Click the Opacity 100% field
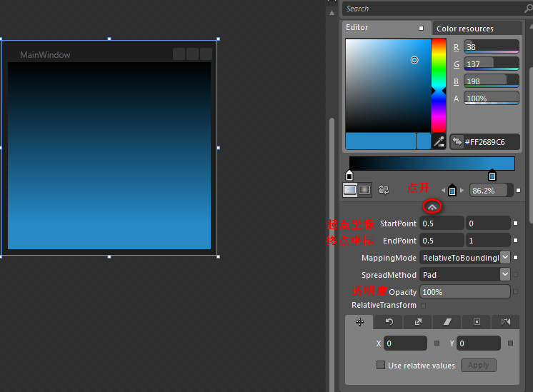The width and height of the screenshot is (533, 392). (x=465, y=291)
